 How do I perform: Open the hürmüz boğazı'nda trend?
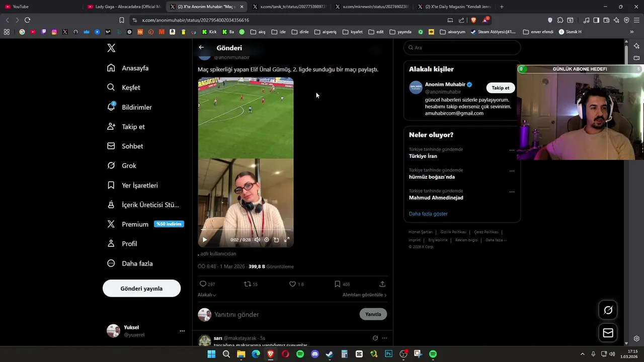(432, 177)
